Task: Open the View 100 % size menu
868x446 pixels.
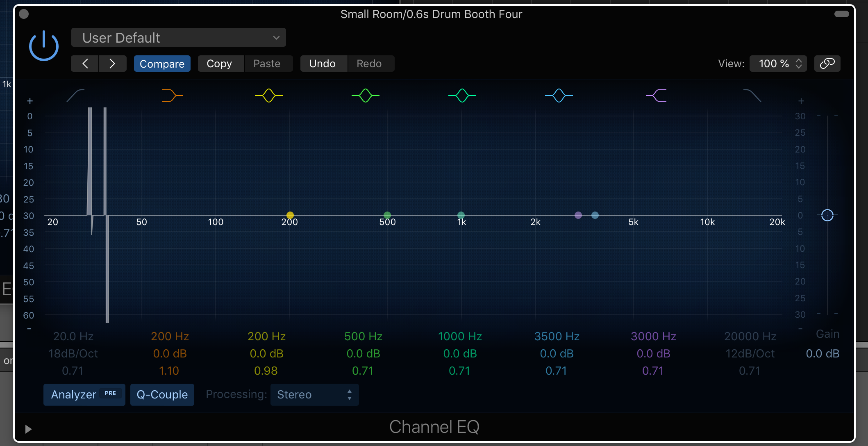Action: pyautogui.click(x=778, y=64)
